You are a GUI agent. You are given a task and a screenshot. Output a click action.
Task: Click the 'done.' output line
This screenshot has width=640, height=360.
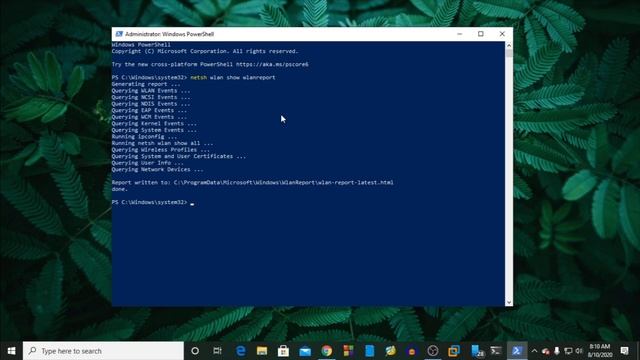pos(120,189)
